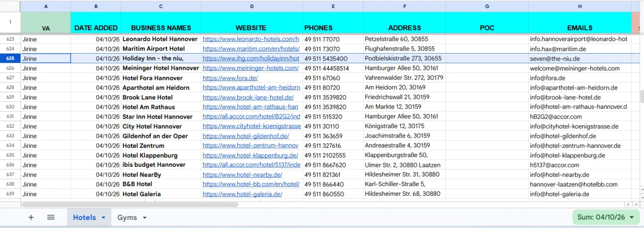Select column D header
Viewport: 644px width, 228px height.
(x=252, y=6)
